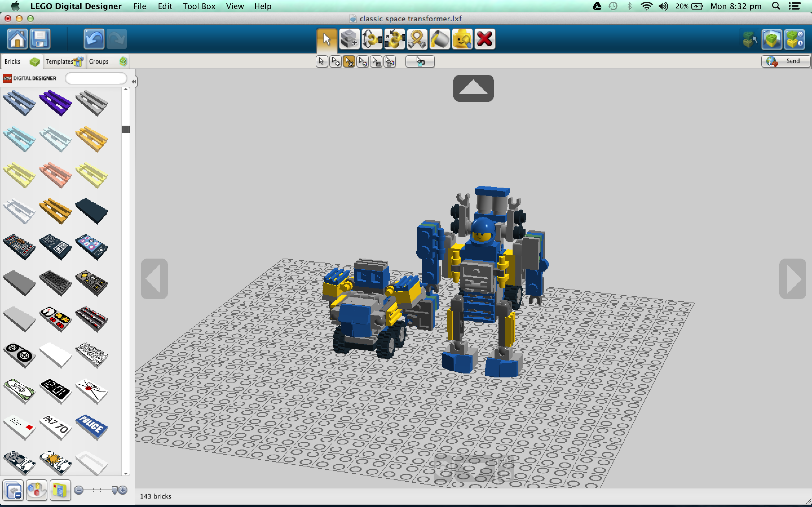Screen dimensions: 812x507
Task: Activate the Hinge tool
Action: [372, 39]
